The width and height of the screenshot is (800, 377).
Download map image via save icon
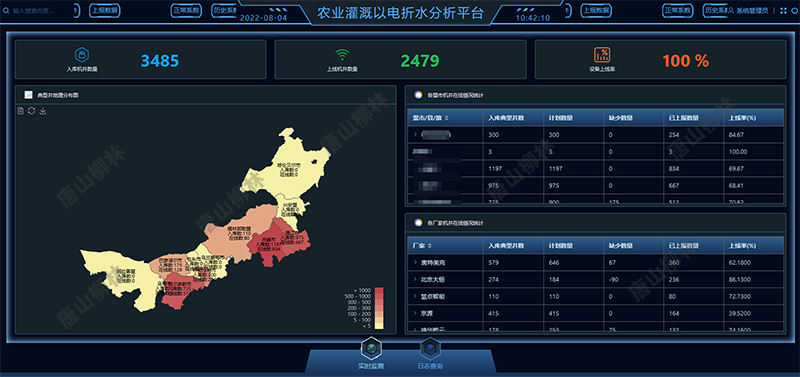(43, 111)
